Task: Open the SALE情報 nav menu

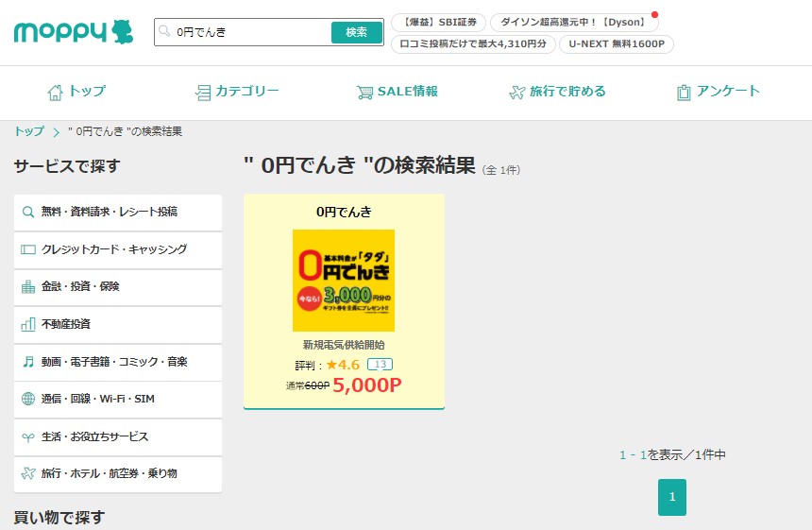Action: pyautogui.click(x=398, y=92)
